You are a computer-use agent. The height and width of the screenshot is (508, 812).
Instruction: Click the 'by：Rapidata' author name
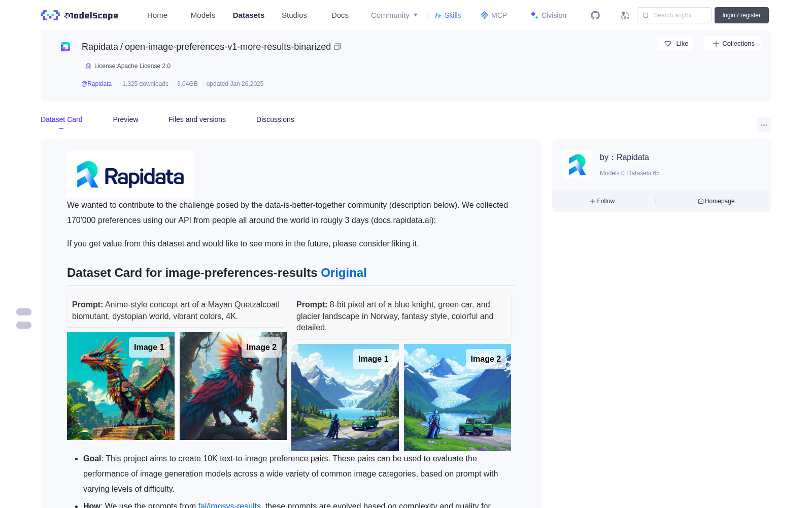(624, 157)
